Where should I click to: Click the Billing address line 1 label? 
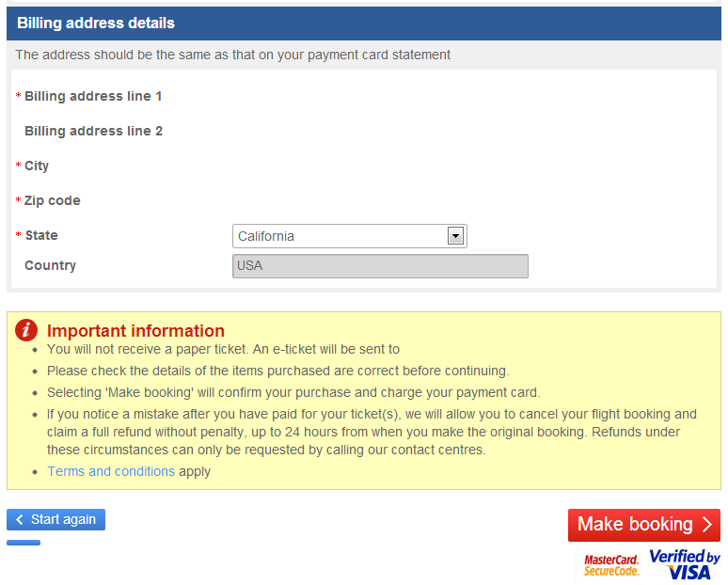(x=93, y=96)
